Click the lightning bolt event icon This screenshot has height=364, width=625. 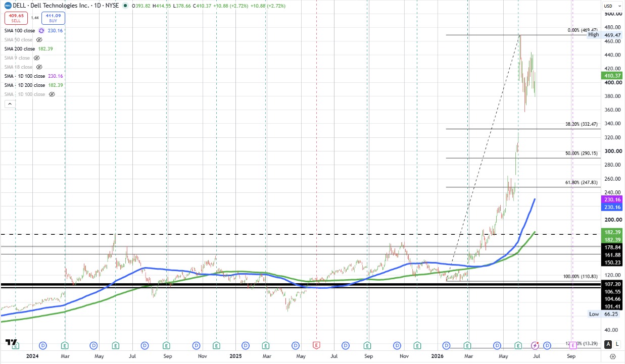point(536,345)
